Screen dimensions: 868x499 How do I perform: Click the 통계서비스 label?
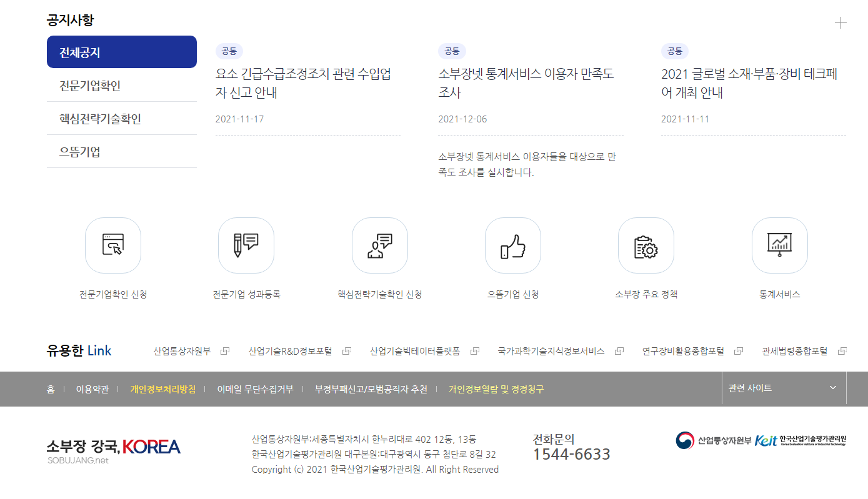780,294
